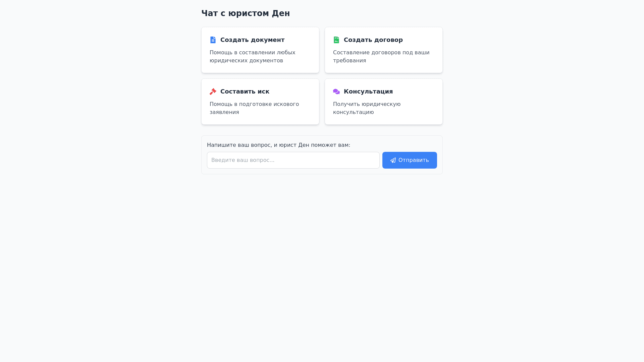644x362 pixels.
Task: Click "Получить юридическую консультацию" description
Action: click(x=367, y=108)
